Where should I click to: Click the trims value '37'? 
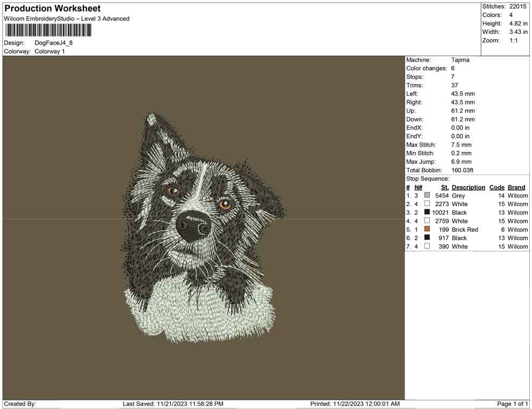[x=454, y=85]
